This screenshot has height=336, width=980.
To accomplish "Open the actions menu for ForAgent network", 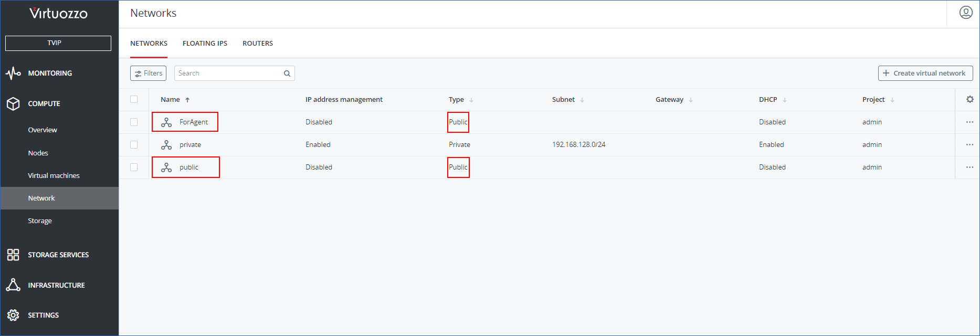I will (969, 122).
